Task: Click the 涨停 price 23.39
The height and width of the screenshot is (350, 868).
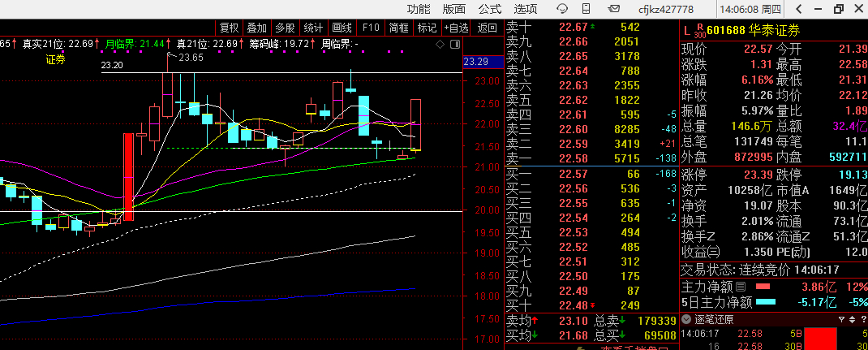Action: pos(758,175)
